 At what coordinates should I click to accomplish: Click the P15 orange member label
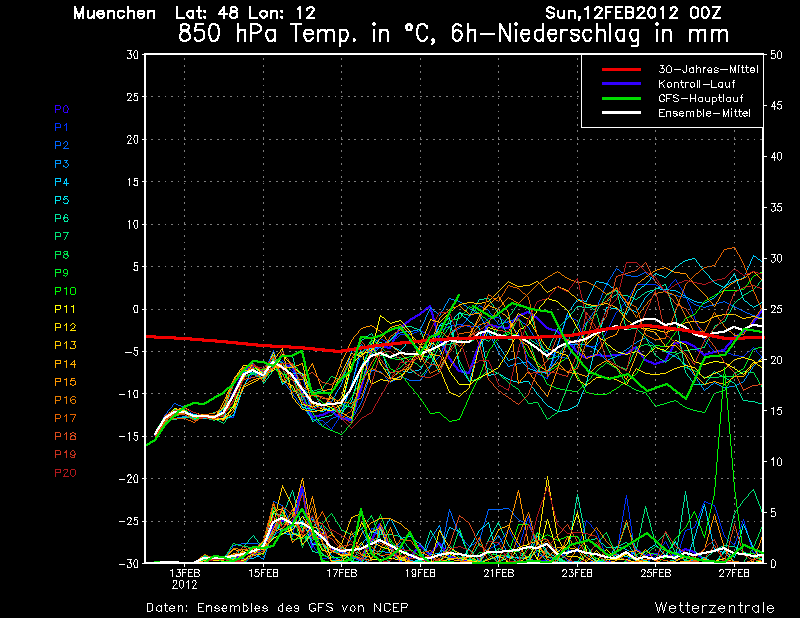click(x=65, y=382)
